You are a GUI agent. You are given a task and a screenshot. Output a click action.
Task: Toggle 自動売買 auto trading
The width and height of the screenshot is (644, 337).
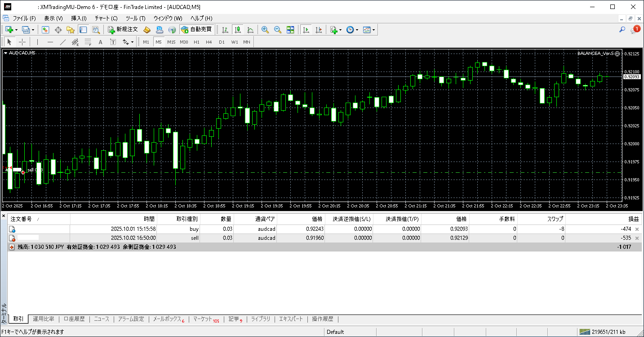(196, 30)
